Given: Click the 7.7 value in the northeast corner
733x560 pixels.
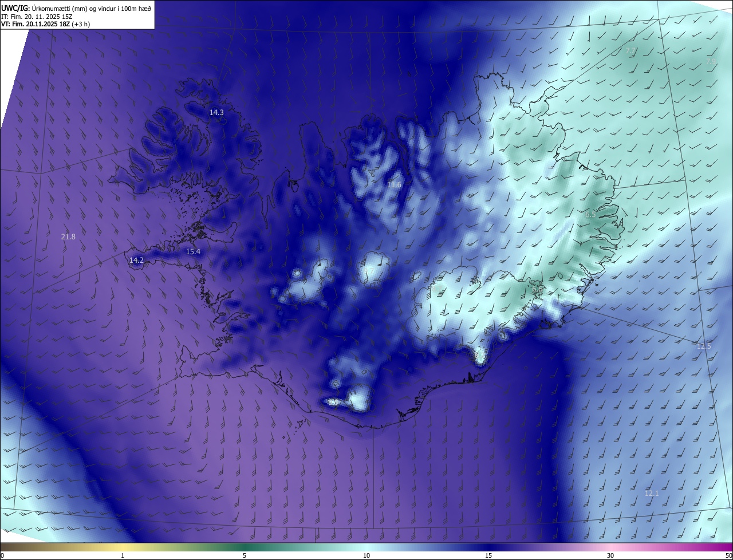Looking at the screenshot, I should (630, 51).
